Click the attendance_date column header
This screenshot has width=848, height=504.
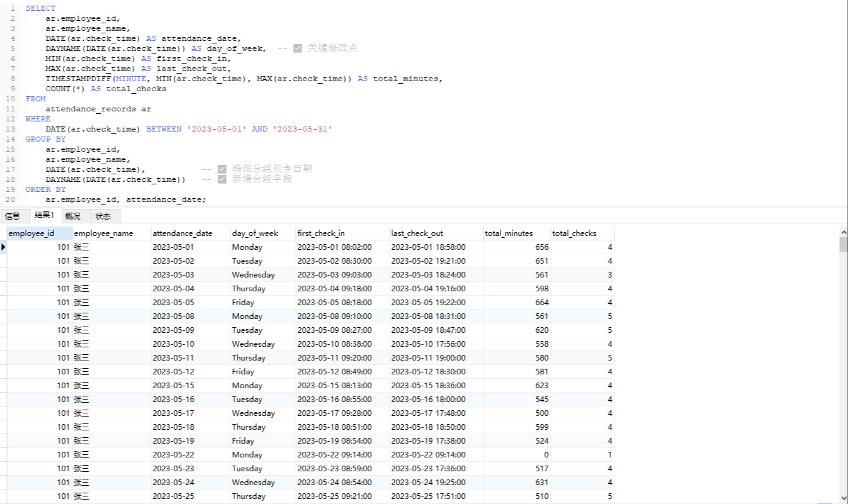pos(191,233)
